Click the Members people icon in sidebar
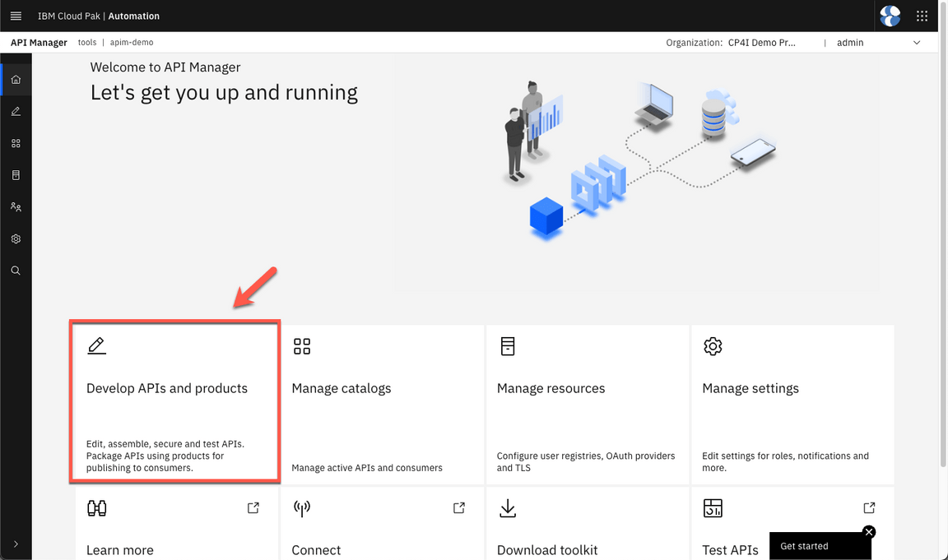The image size is (948, 560). click(16, 207)
